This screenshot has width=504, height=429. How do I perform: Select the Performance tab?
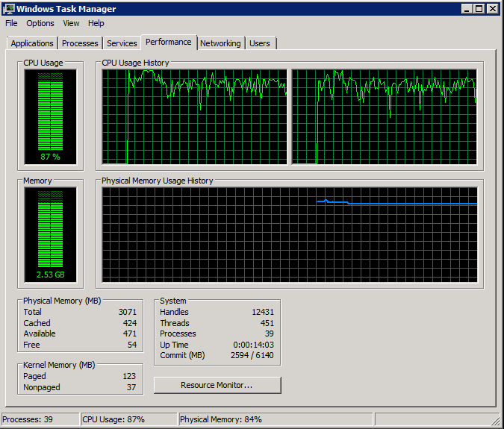(x=169, y=42)
